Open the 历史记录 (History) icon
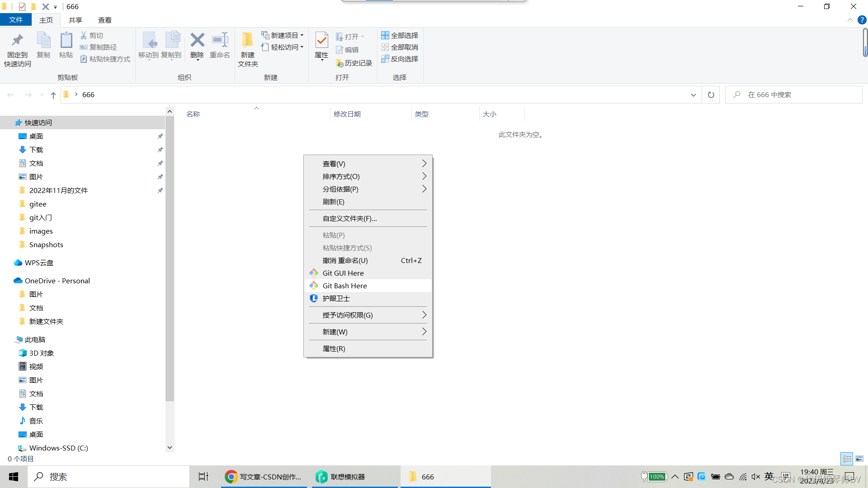This screenshot has height=488, width=868. pyautogui.click(x=354, y=63)
